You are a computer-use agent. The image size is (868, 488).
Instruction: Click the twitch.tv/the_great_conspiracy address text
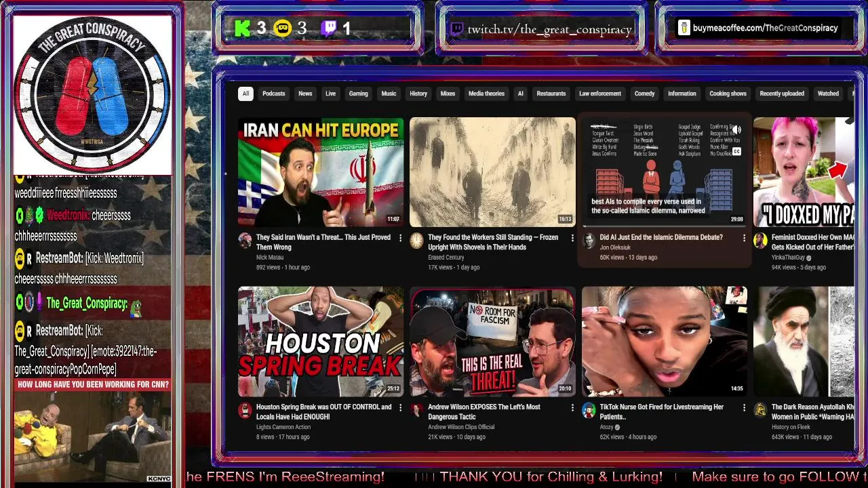pos(549,29)
